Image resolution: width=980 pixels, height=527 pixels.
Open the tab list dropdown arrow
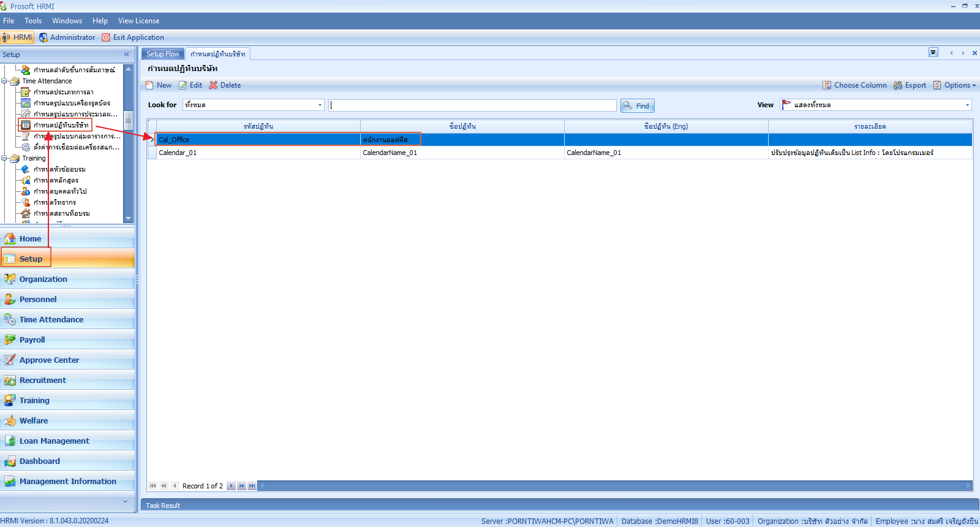933,53
